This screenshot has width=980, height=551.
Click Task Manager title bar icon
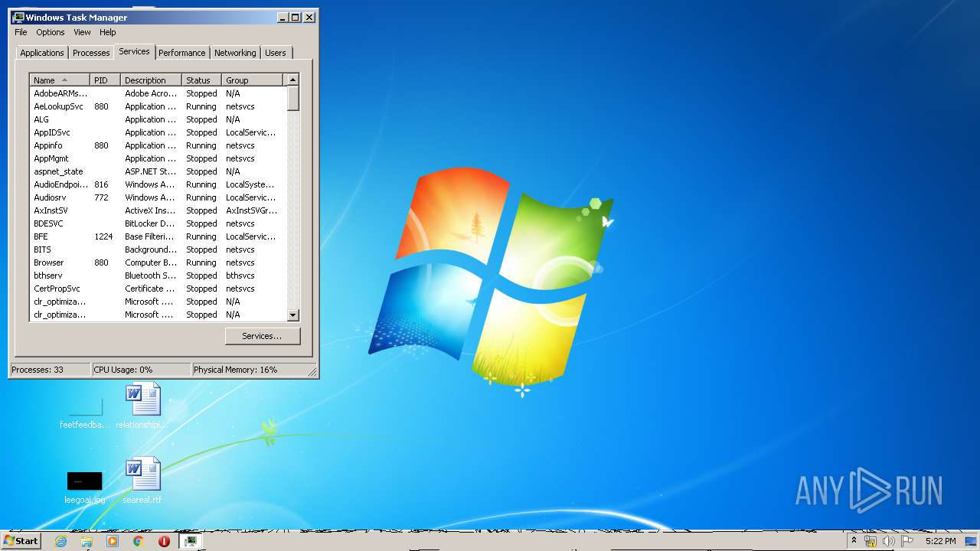click(x=18, y=17)
